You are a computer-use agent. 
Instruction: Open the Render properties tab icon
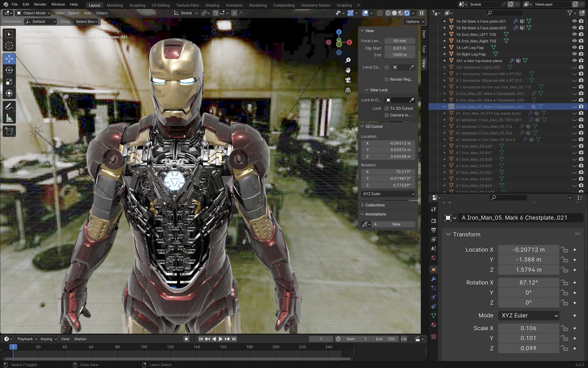click(x=433, y=221)
